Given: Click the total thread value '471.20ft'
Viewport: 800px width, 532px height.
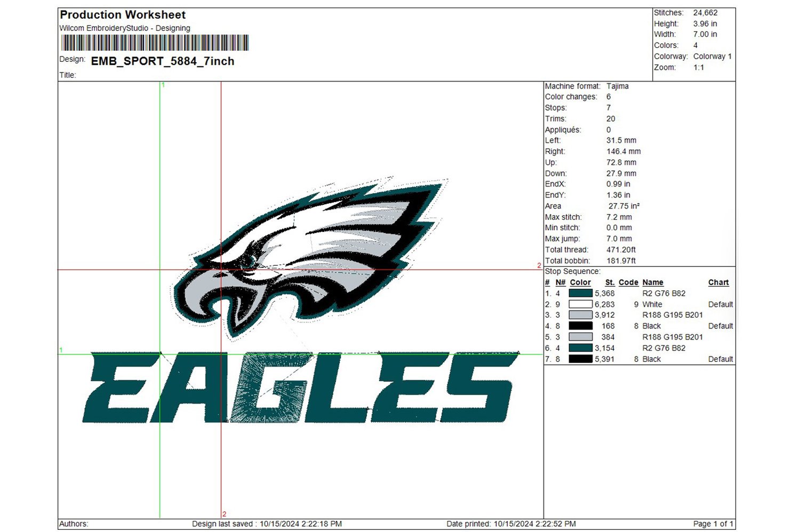Looking at the screenshot, I should [x=621, y=250].
